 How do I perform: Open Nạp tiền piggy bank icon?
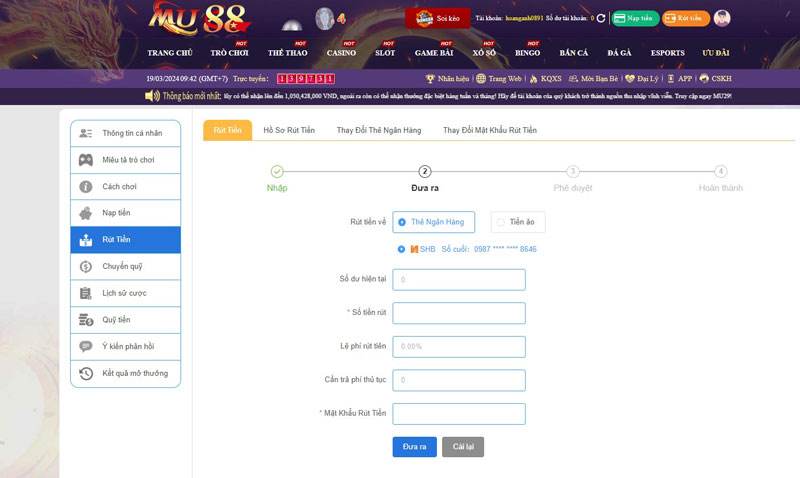86,213
